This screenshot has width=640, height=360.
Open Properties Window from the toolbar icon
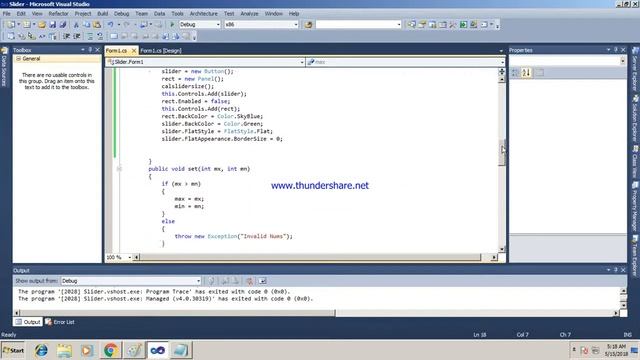click(422, 24)
